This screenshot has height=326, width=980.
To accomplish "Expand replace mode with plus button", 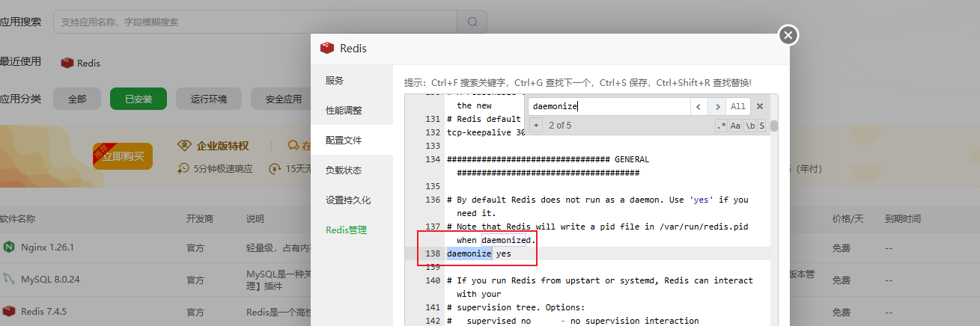I will tap(536, 125).
